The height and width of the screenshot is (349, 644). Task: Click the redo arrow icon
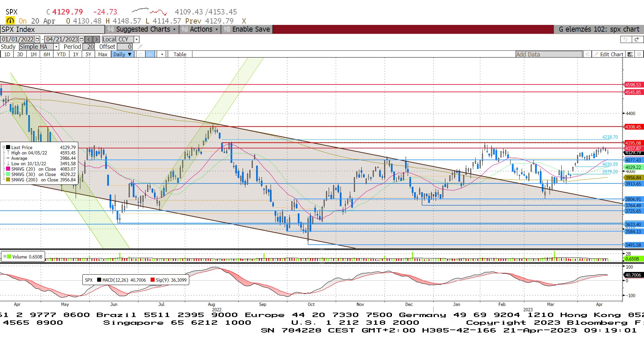(637, 39)
